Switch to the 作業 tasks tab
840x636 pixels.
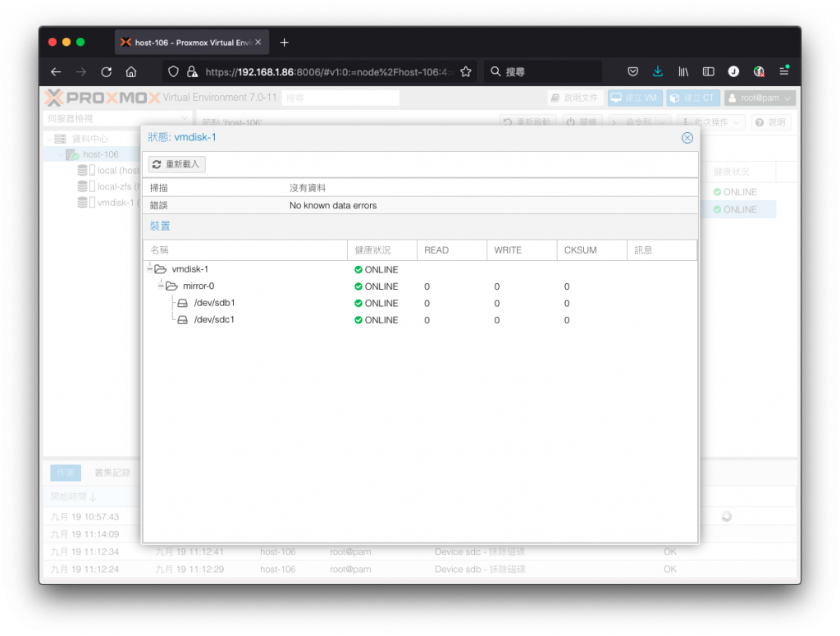[x=66, y=473]
